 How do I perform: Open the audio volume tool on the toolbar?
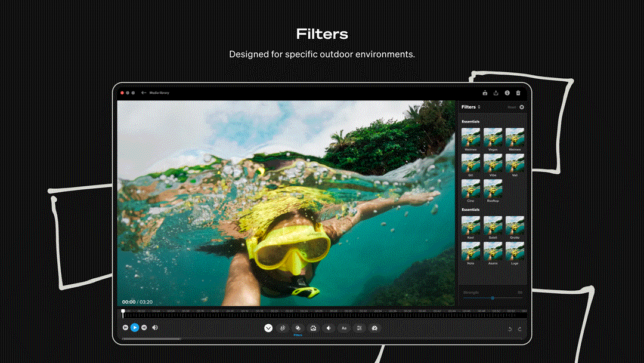tap(329, 328)
